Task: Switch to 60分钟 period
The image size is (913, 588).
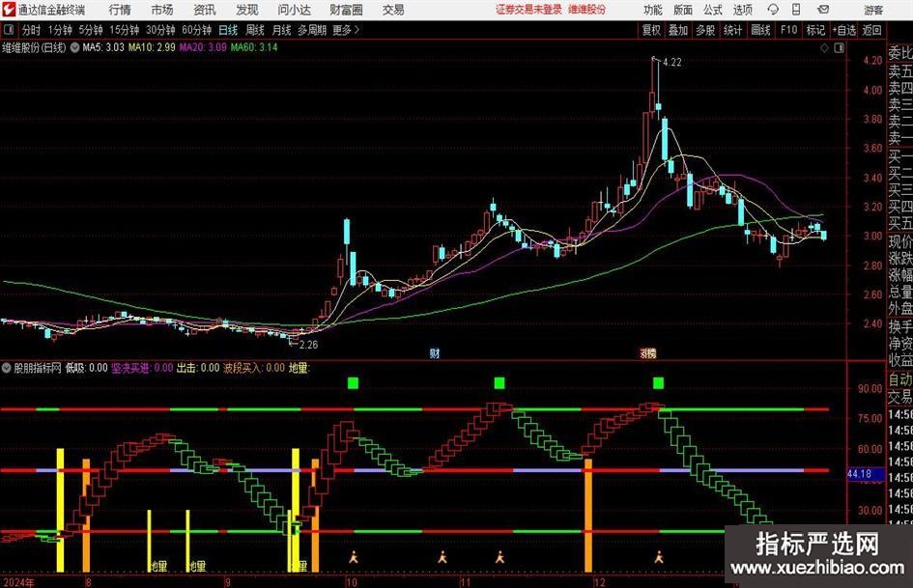Action: 197,30
